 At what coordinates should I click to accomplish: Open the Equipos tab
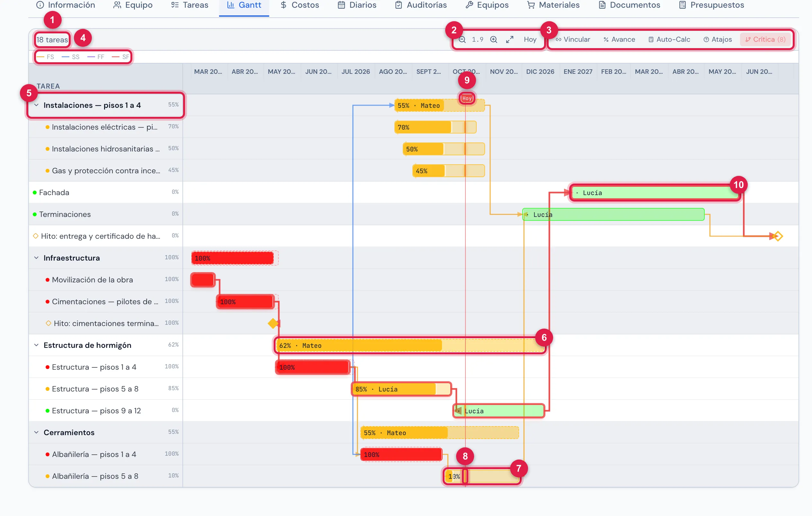(x=487, y=5)
